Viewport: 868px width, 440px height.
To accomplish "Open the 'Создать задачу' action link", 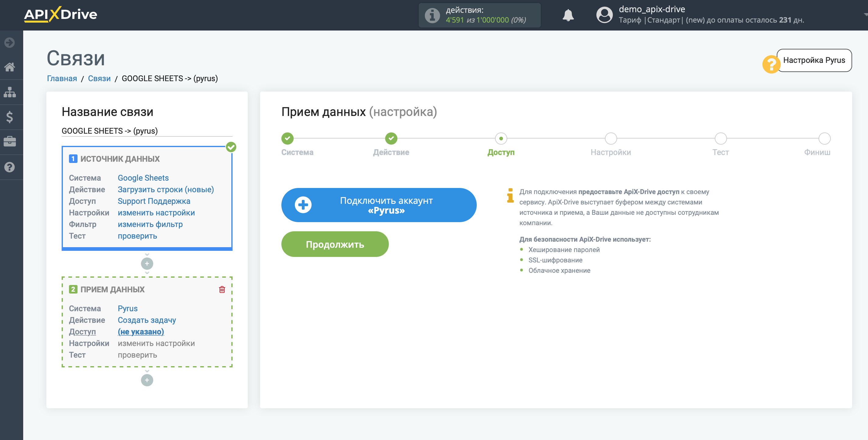I will click(x=146, y=320).
